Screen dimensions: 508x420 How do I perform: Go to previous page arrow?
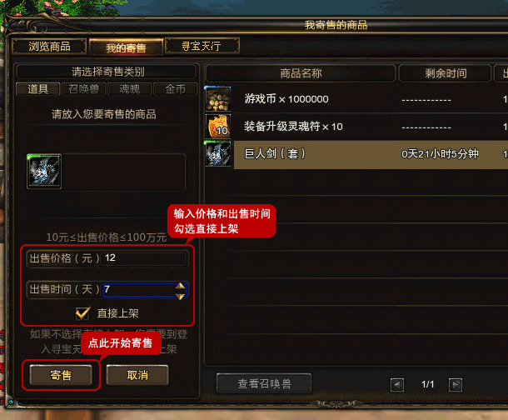[x=397, y=385]
